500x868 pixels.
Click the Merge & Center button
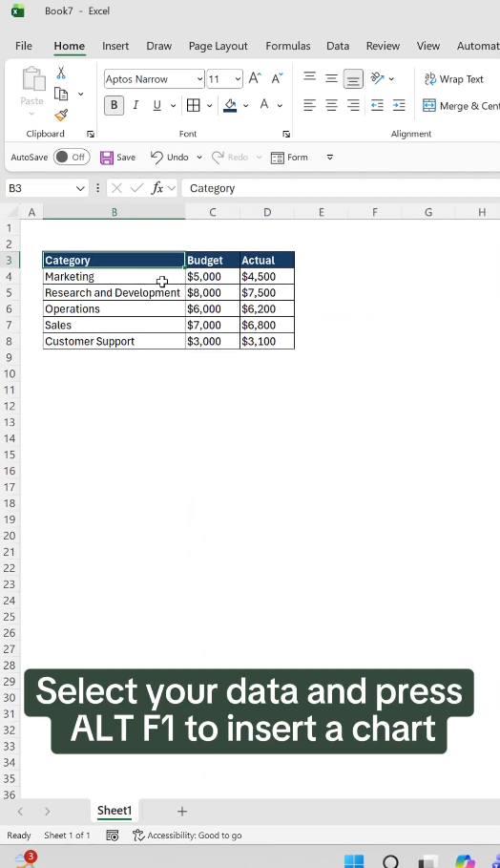[x=461, y=106]
